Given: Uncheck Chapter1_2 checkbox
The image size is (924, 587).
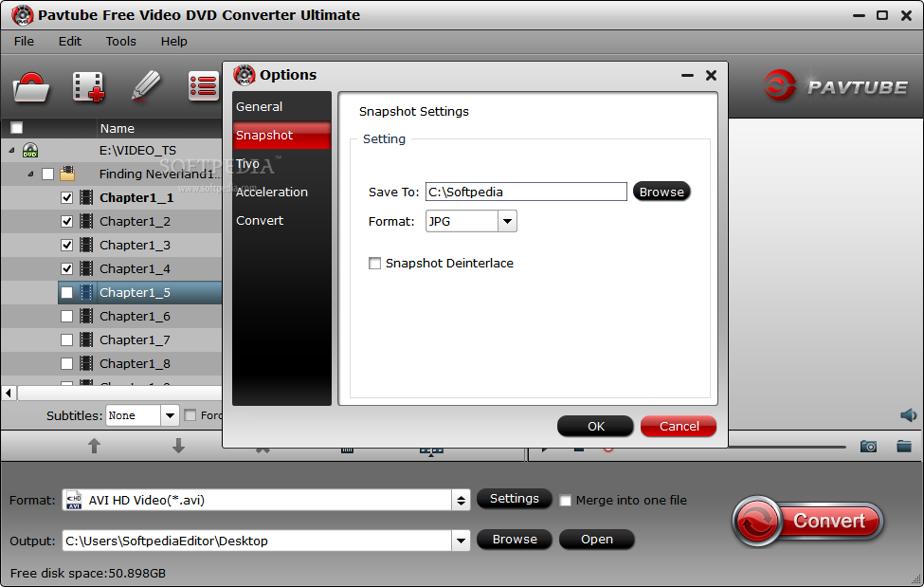Looking at the screenshot, I should pos(66,221).
